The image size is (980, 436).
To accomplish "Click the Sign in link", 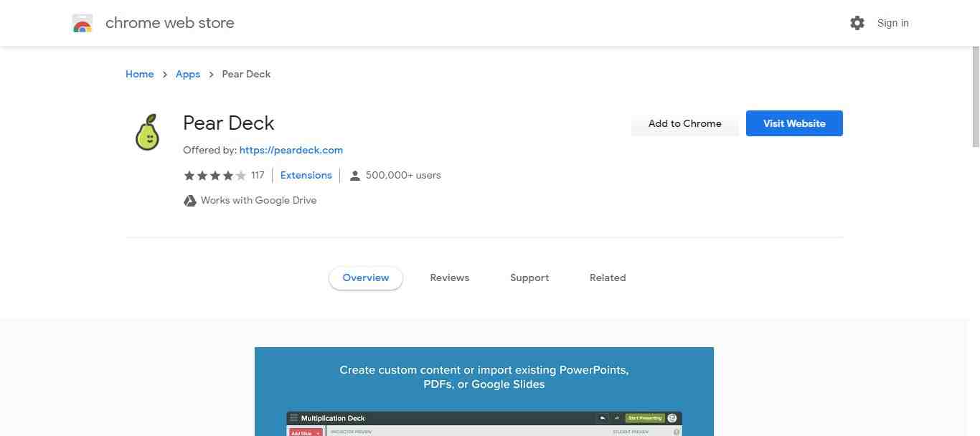I will 892,23.
